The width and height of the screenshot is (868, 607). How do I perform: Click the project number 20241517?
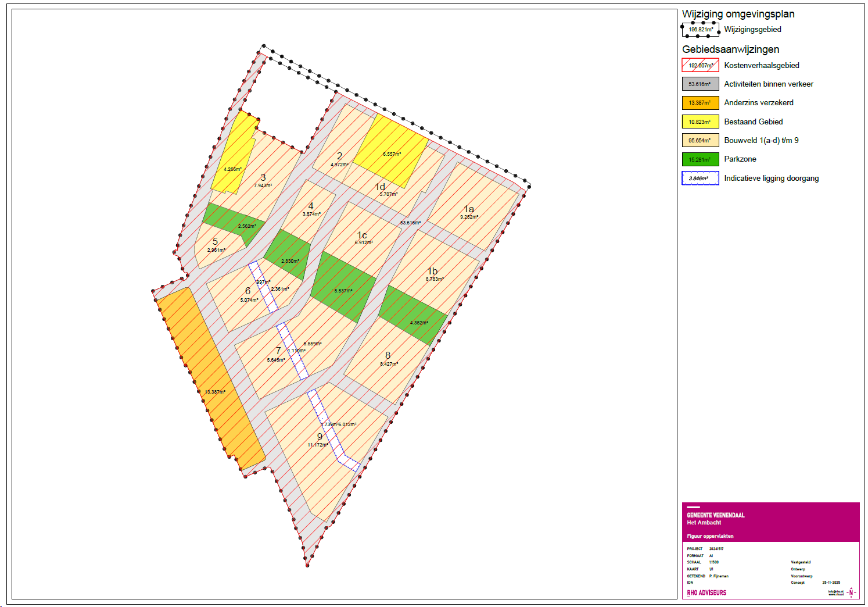click(716, 549)
